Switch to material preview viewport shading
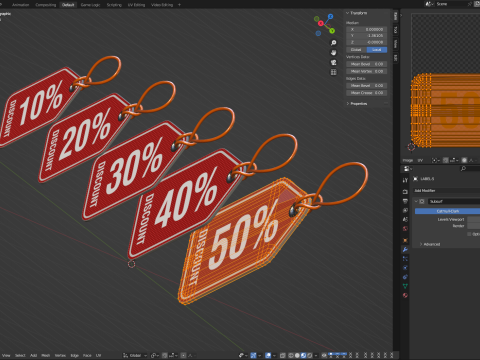Viewport: 480px width, 360px height. (x=303, y=355)
